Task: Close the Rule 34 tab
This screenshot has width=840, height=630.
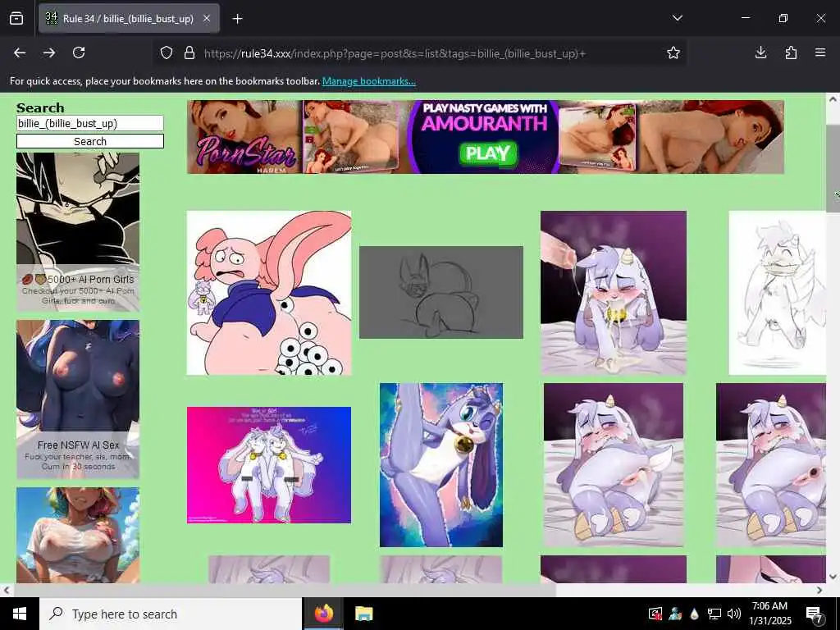Action: coord(207,19)
